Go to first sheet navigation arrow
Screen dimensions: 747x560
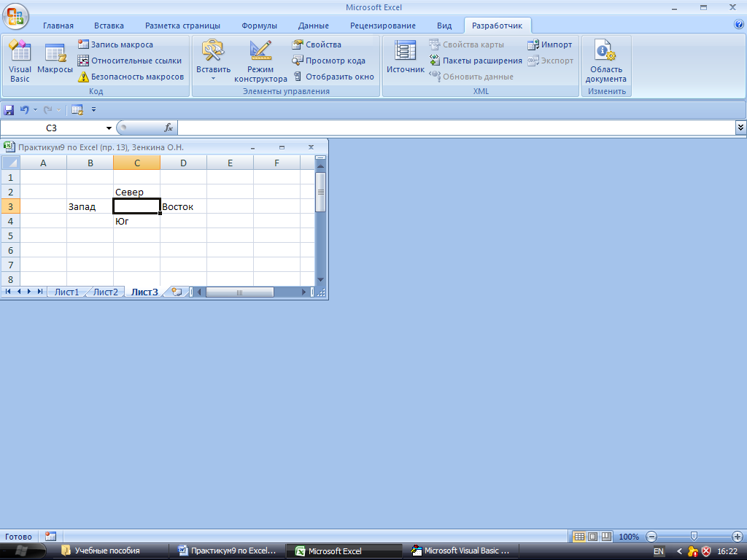pyautogui.click(x=8, y=292)
